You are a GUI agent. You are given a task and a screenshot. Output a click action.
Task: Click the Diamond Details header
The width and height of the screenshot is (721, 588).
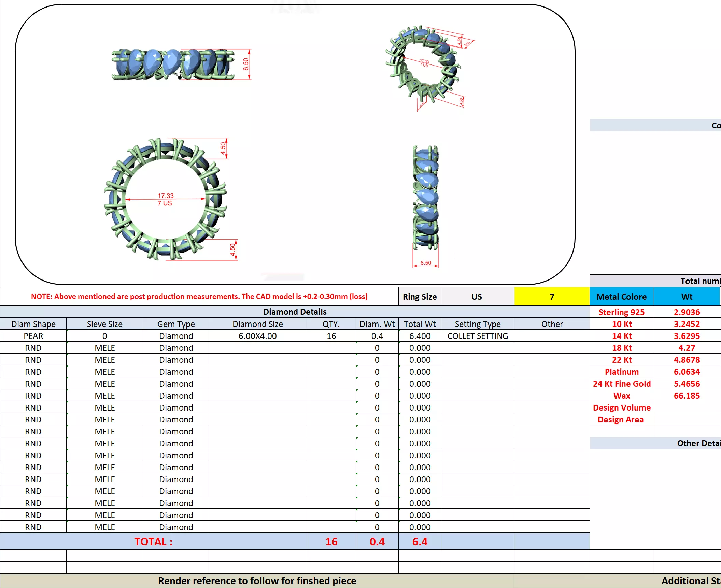[295, 312]
